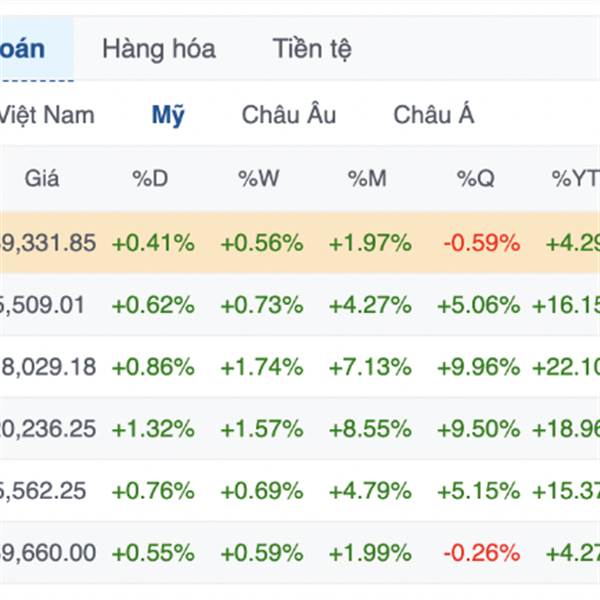This screenshot has height=600, width=600.
Task: Sort by the Giá column header
Action: click(42, 179)
